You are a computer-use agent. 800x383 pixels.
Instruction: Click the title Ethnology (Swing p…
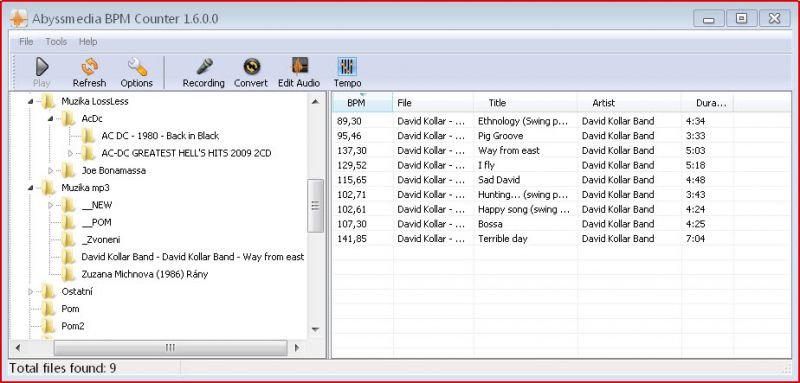pos(523,121)
